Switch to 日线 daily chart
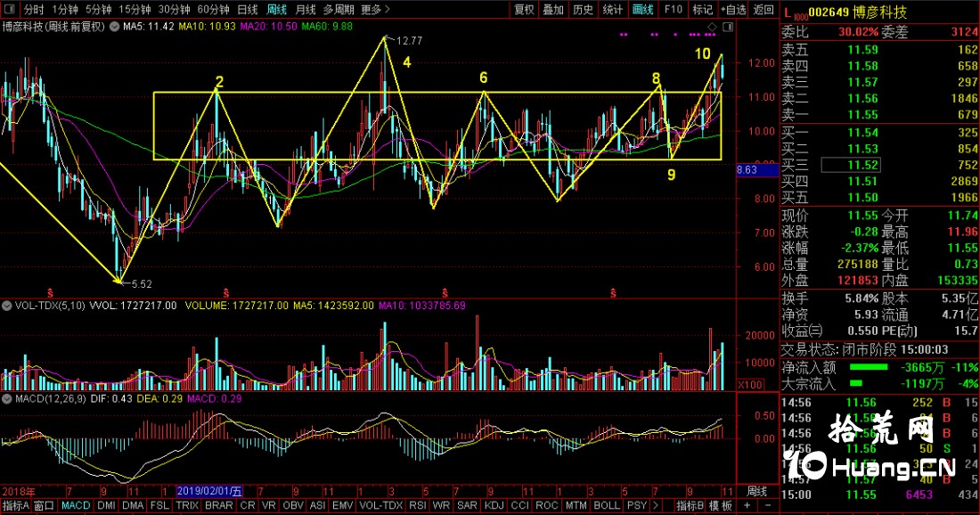The image size is (980, 515). 248,10
